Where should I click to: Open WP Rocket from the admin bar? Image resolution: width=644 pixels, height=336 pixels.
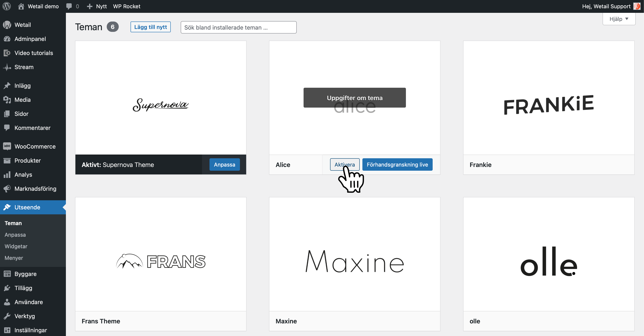[126, 6]
